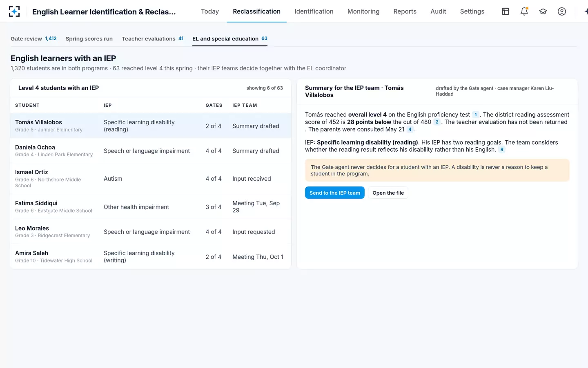Click the graduation cap icon
Screen dimensions: 588x368
[543, 11]
